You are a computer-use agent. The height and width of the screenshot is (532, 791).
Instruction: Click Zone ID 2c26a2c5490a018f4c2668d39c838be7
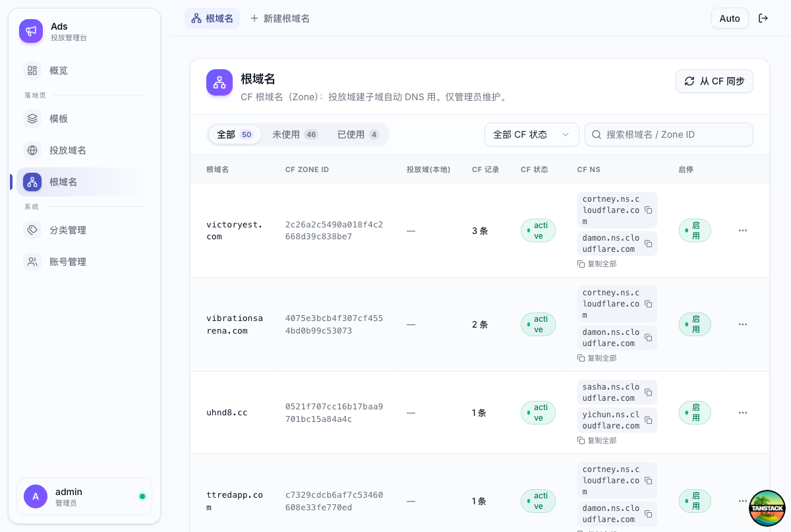point(334,231)
